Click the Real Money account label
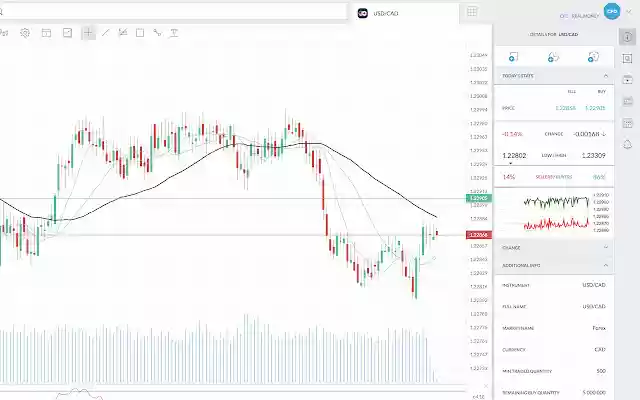Screen dimensions: 640x400 (585, 16)
